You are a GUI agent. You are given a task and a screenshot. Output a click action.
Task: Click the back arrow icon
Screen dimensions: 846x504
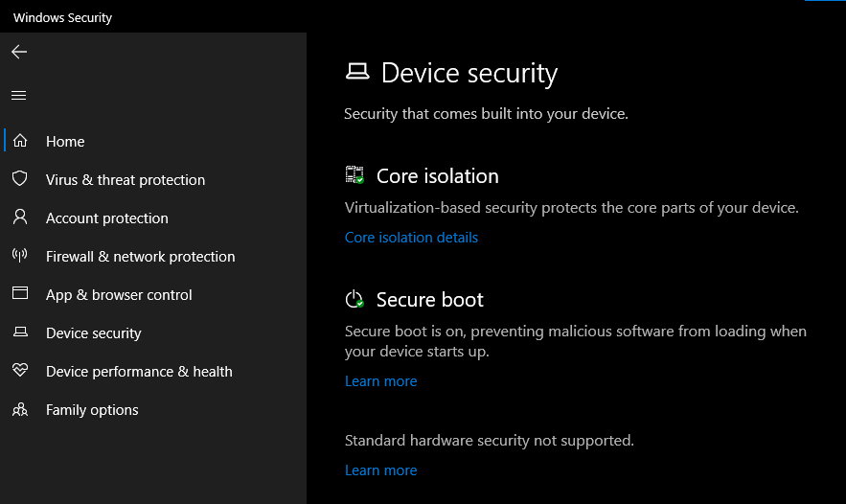(19, 52)
